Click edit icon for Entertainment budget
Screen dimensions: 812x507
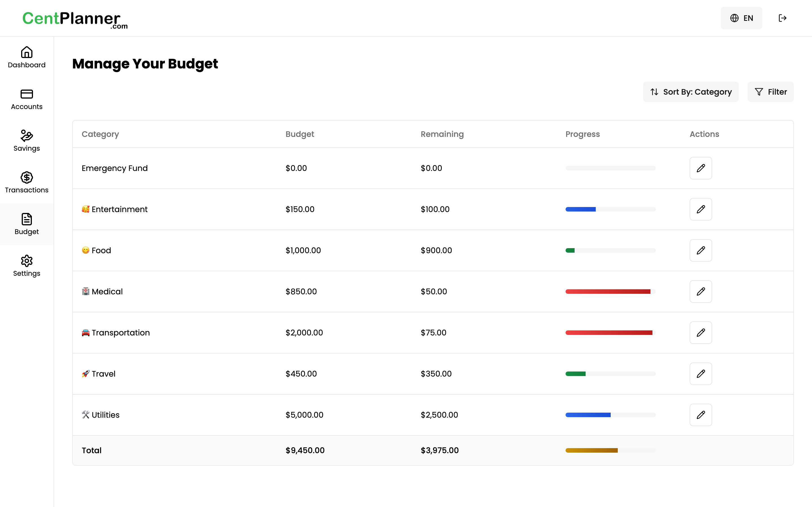pos(700,209)
